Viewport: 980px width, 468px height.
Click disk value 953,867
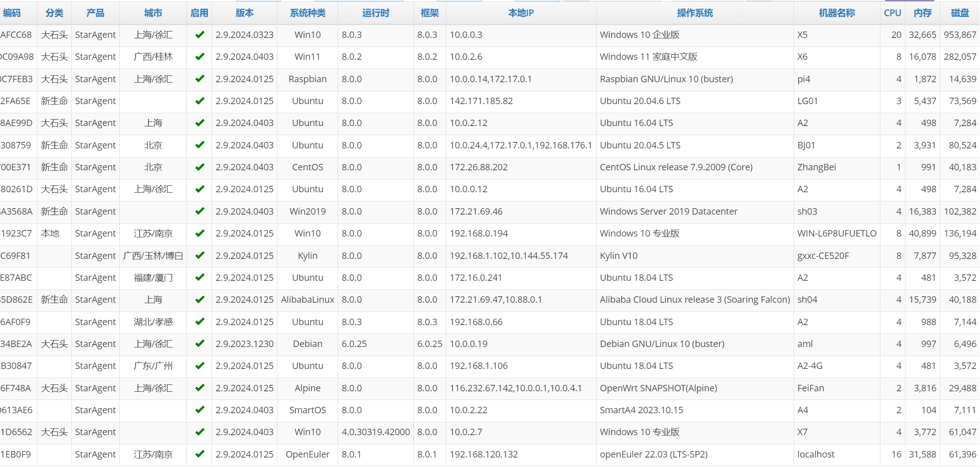click(960, 35)
